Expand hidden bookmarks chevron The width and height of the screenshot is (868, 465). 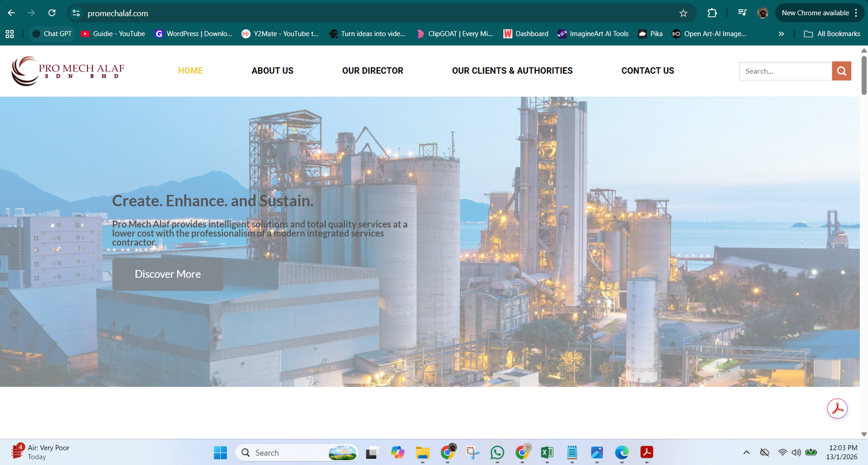coord(781,34)
